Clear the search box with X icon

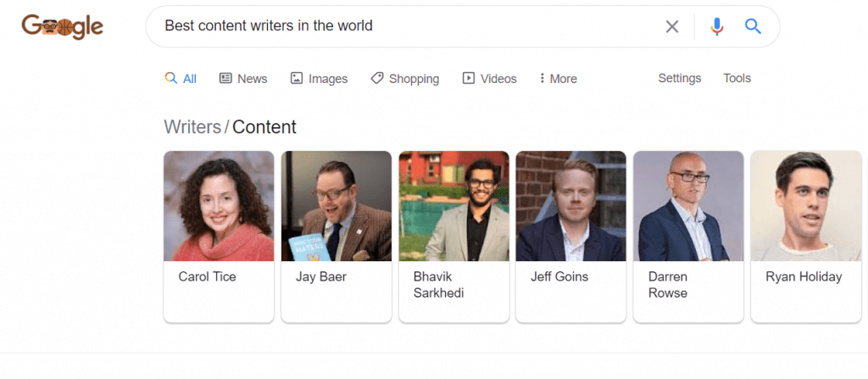coord(671,26)
